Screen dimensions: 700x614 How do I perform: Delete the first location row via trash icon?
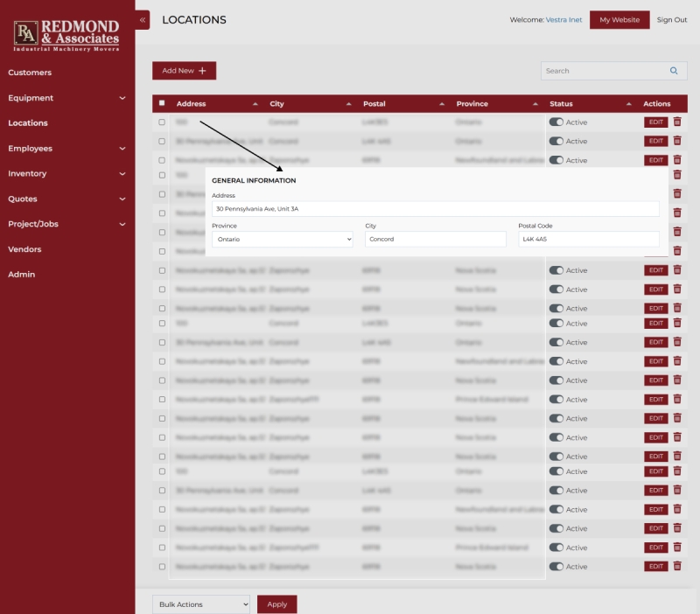(x=677, y=122)
